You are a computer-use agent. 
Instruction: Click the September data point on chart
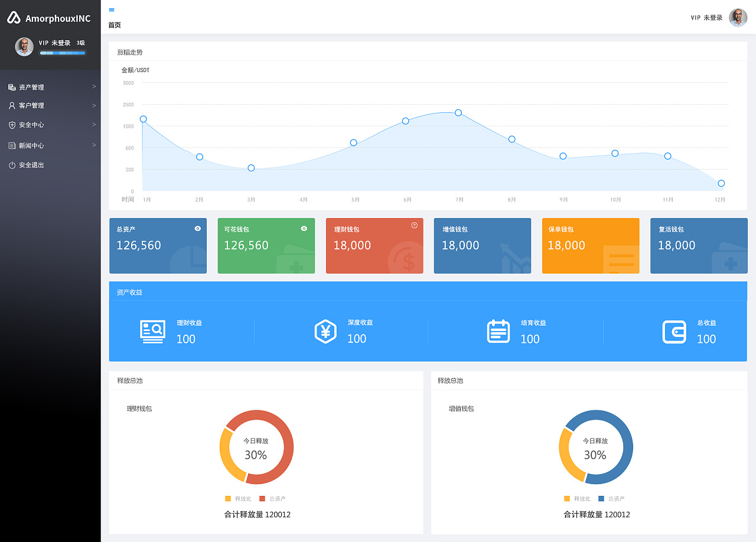(563, 156)
